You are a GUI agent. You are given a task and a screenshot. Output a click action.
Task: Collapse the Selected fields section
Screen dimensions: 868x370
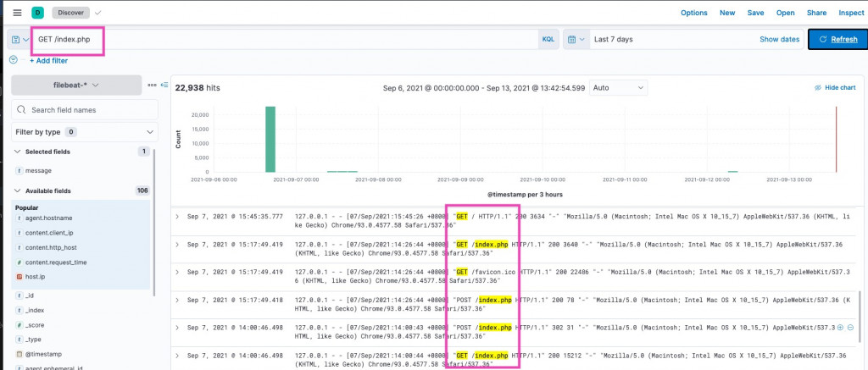[x=17, y=152]
